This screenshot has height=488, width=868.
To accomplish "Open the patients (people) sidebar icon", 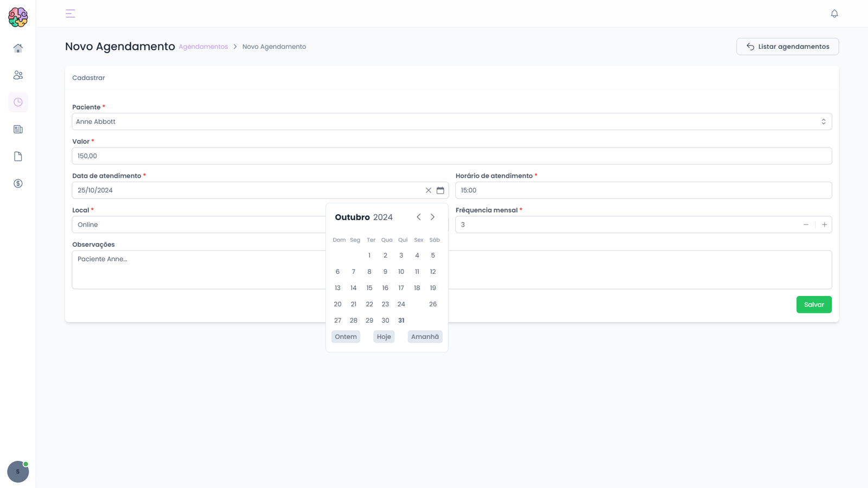I will tap(18, 75).
